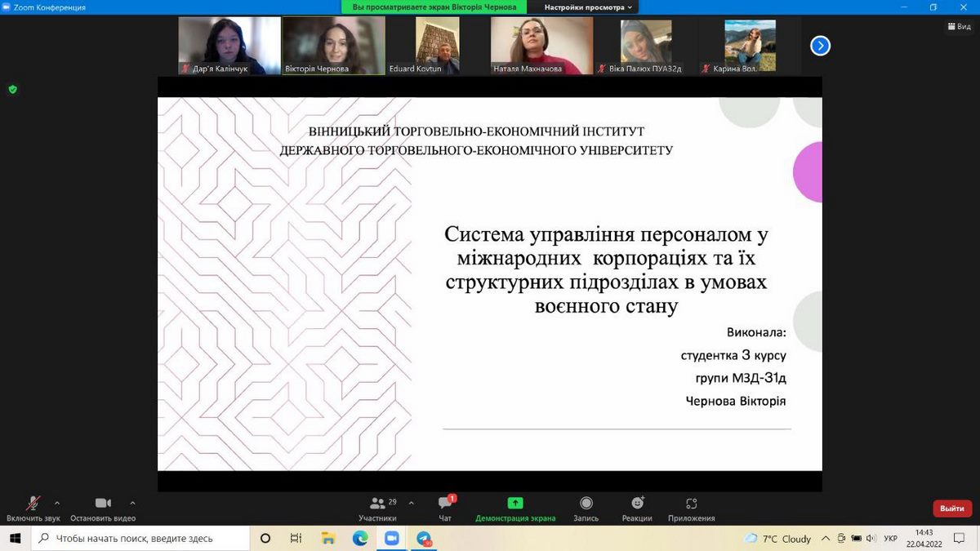Open the Реакции reactions menu

coord(637,503)
